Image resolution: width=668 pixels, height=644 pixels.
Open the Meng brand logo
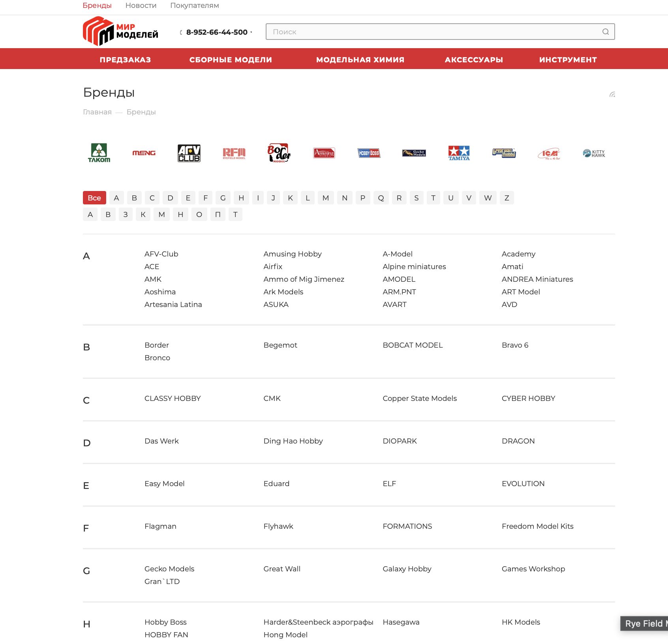(x=144, y=153)
